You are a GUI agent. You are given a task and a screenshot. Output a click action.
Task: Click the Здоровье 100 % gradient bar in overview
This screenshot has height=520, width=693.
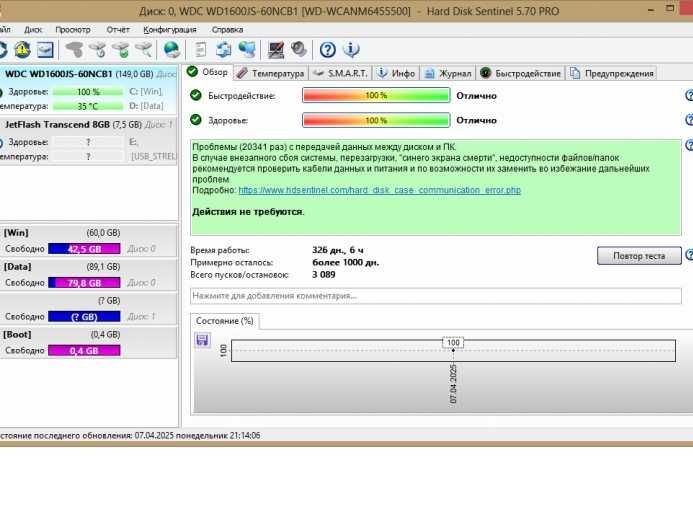[376, 120]
